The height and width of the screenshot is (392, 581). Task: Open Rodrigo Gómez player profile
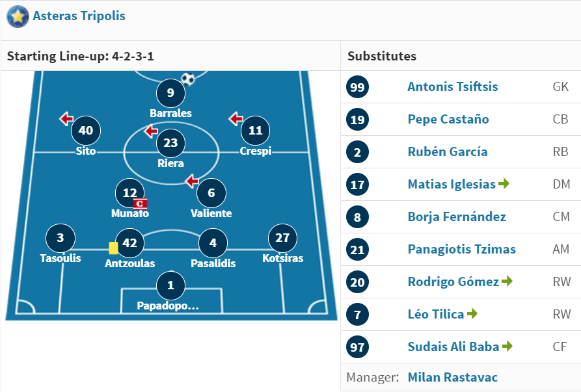[453, 281]
